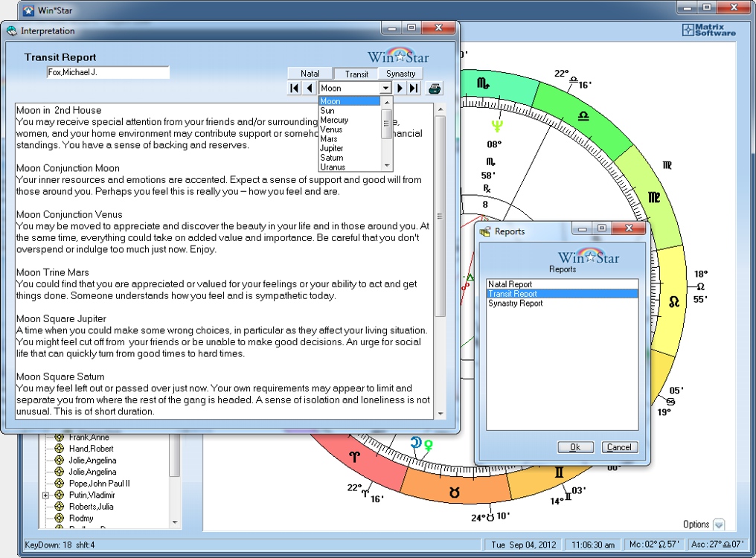Click the Libra sign segment
This screenshot has height=558, width=756.
coord(583,116)
